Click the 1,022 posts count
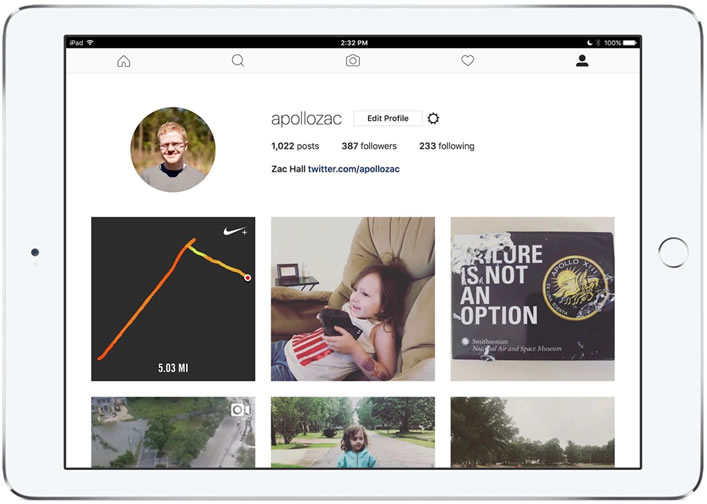The width and height of the screenshot is (707, 504). tap(295, 146)
